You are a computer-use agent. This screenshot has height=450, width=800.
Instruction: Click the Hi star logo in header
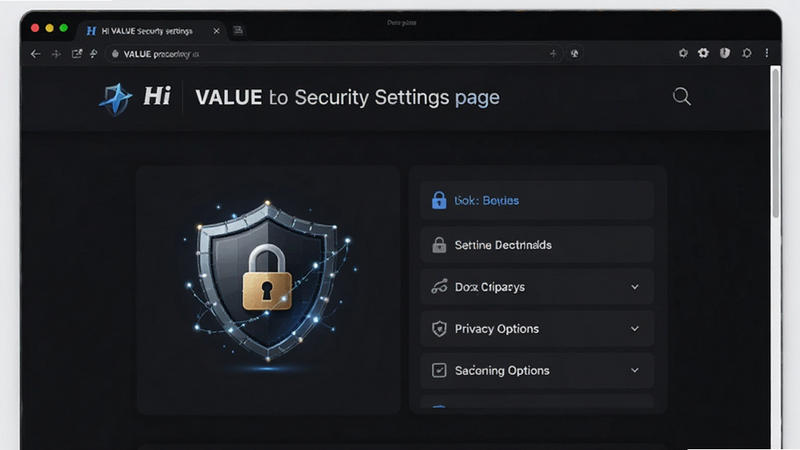pos(116,98)
